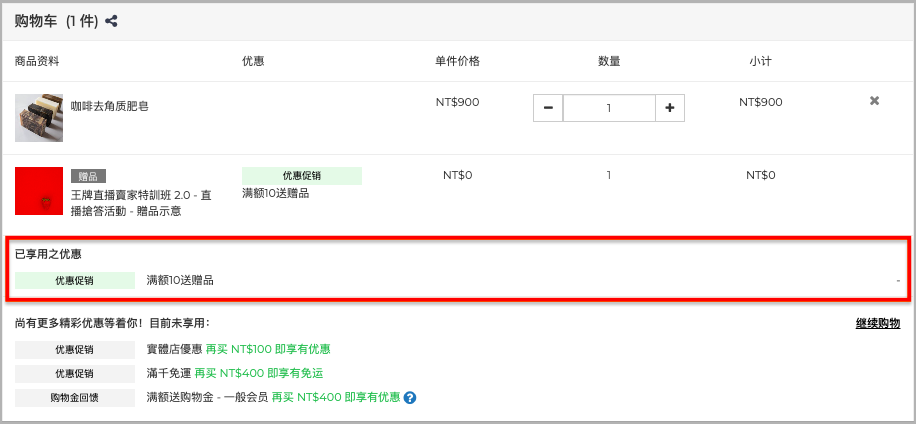Decrease quantity with the minus button
Image resolution: width=916 pixels, height=424 pixels.
point(548,108)
